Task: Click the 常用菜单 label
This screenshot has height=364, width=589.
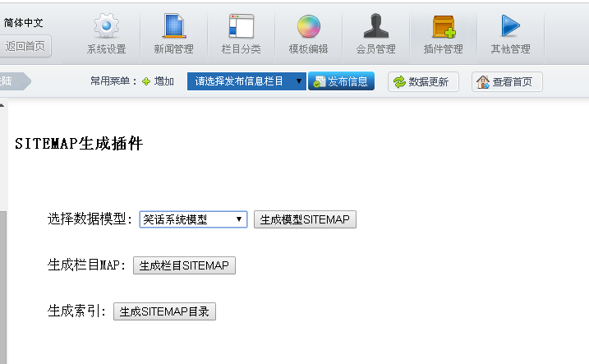Action: (x=114, y=81)
